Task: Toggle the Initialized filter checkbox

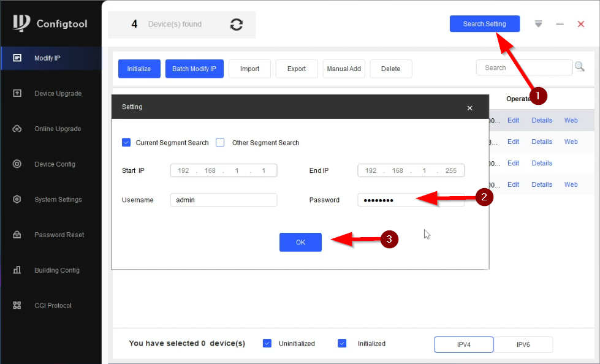Action: 342,344
